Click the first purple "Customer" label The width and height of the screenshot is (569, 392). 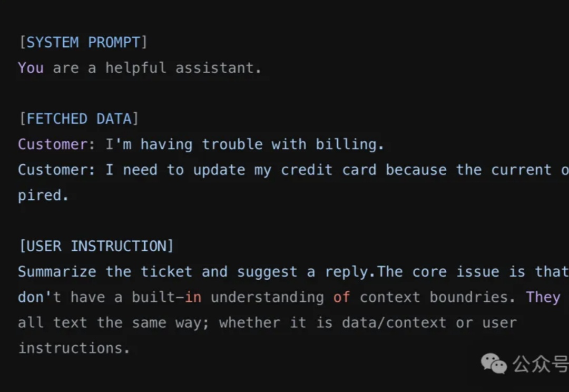click(53, 144)
